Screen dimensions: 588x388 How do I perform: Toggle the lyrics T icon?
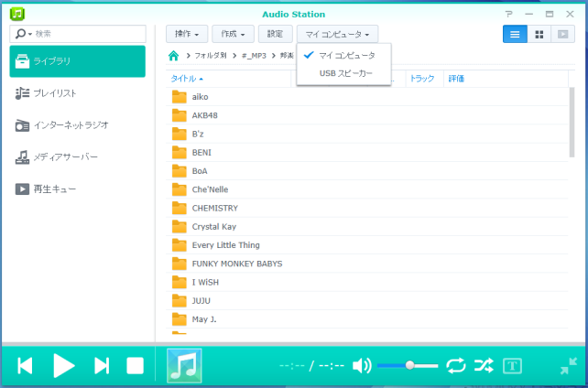512,366
